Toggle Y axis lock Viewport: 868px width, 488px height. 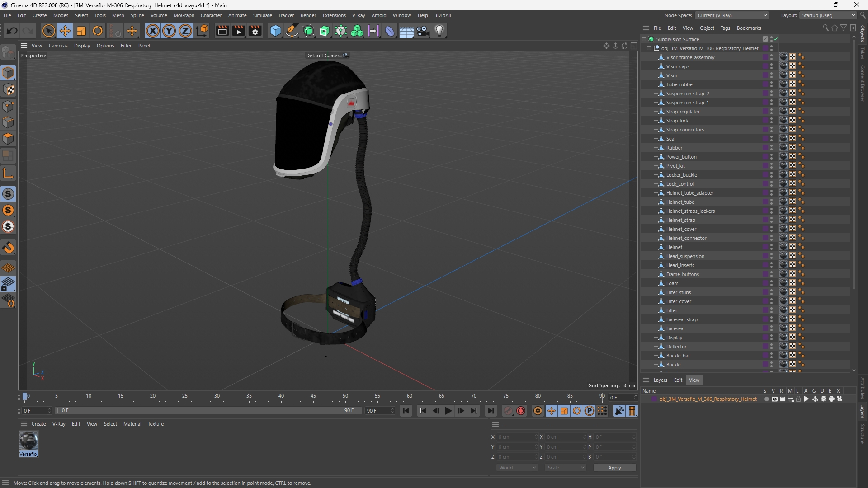point(169,31)
